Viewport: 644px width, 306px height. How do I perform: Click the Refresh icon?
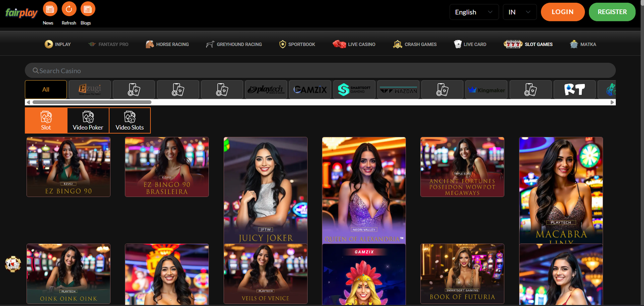pyautogui.click(x=69, y=9)
